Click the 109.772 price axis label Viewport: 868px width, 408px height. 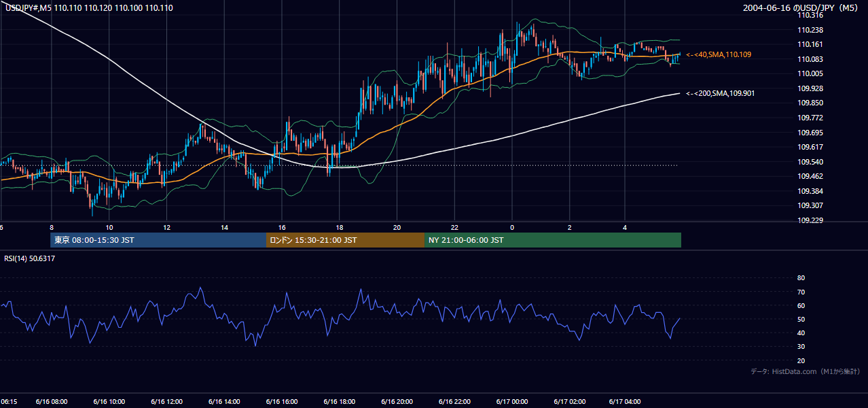[x=810, y=118]
